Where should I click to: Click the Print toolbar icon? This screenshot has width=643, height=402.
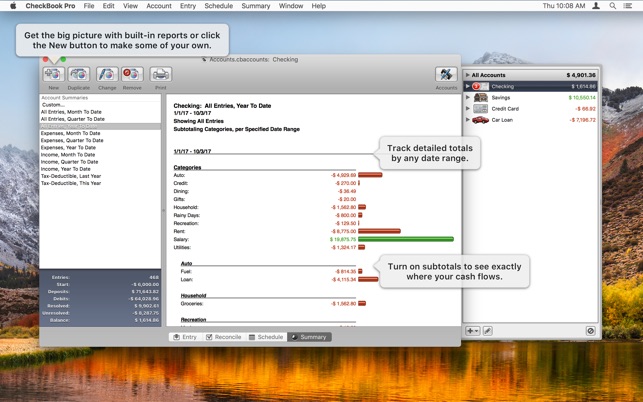[161, 74]
